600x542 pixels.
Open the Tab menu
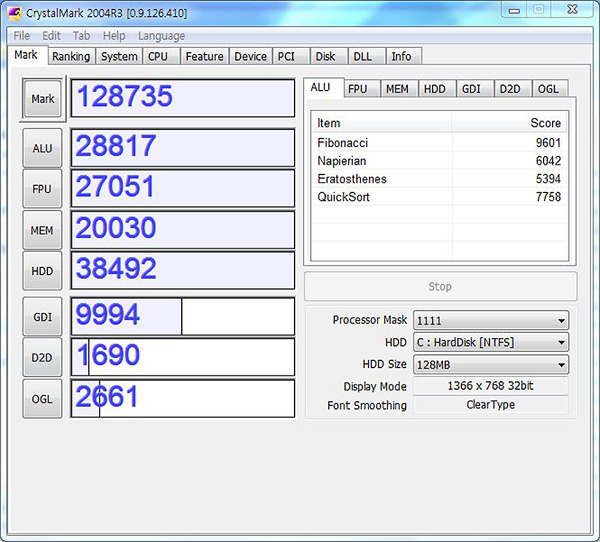pos(82,36)
